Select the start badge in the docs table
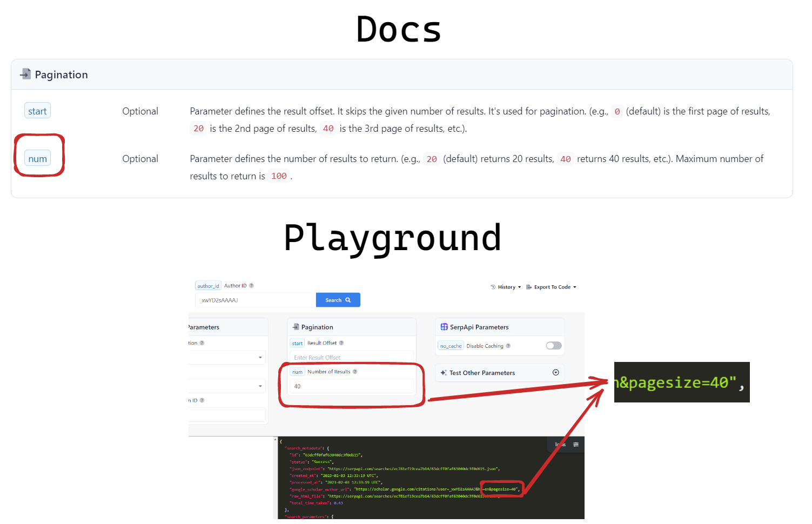This screenshot has height=524, width=812. (37, 110)
